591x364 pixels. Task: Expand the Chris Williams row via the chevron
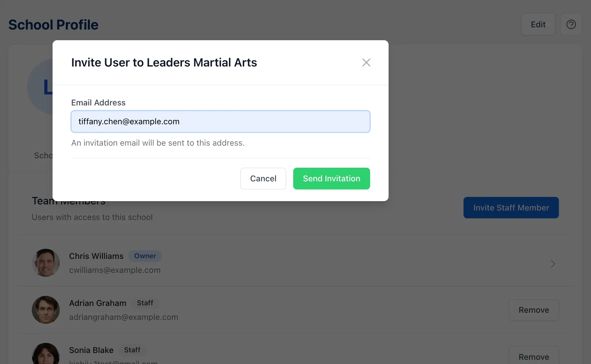click(x=553, y=263)
